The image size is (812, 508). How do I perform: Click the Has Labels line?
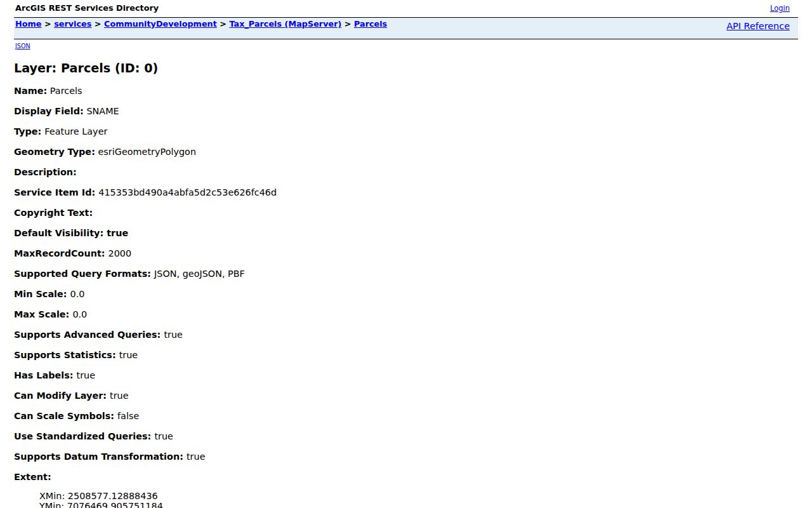click(x=55, y=375)
